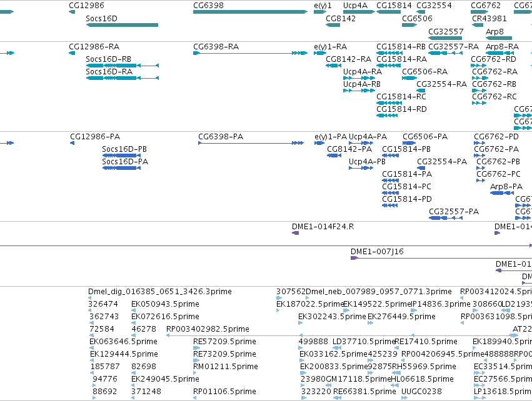
Task: Open the EC33514.5prime EST label
Action: click(503, 367)
